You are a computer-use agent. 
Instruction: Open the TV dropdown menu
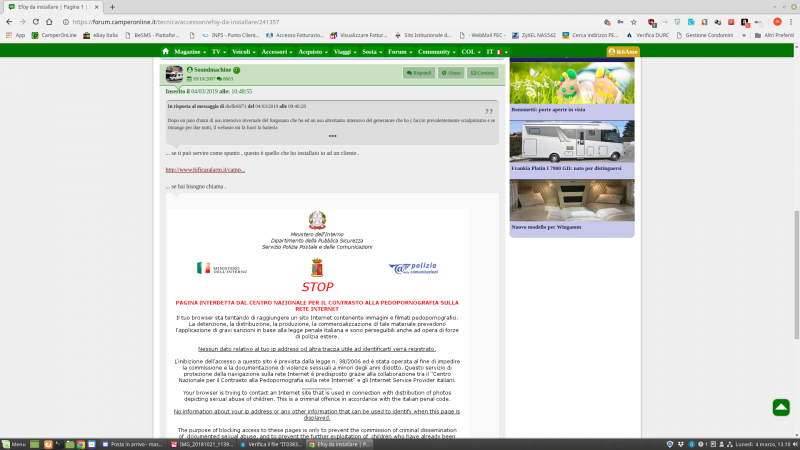point(219,52)
